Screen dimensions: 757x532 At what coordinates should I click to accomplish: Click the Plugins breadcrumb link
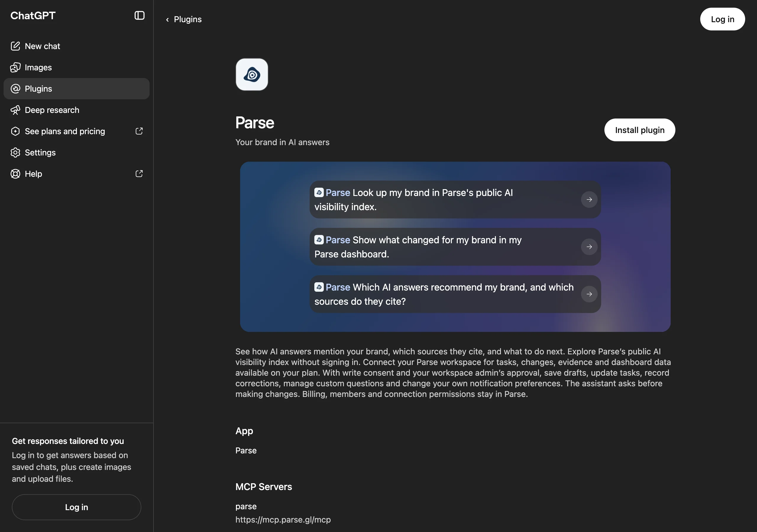(x=187, y=20)
